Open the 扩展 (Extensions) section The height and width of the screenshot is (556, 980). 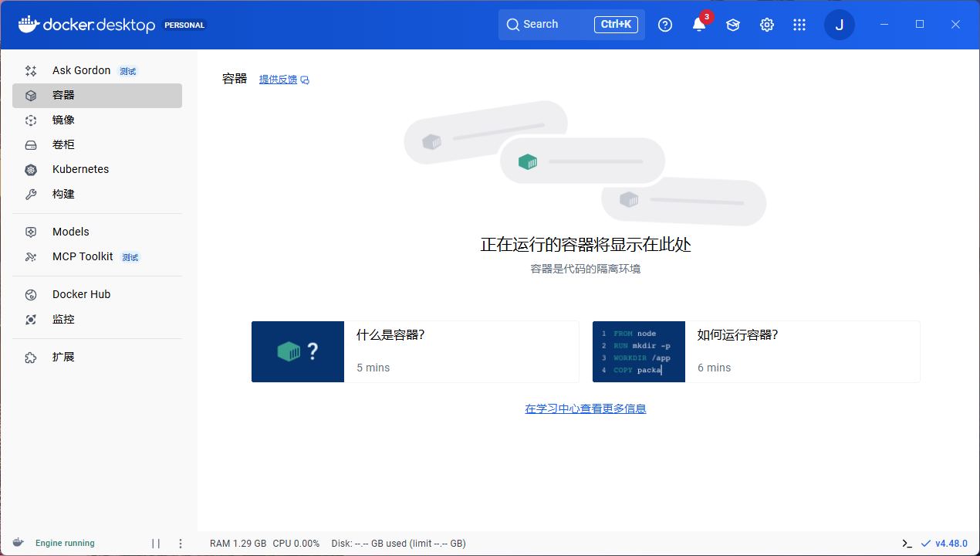(63, 357)
